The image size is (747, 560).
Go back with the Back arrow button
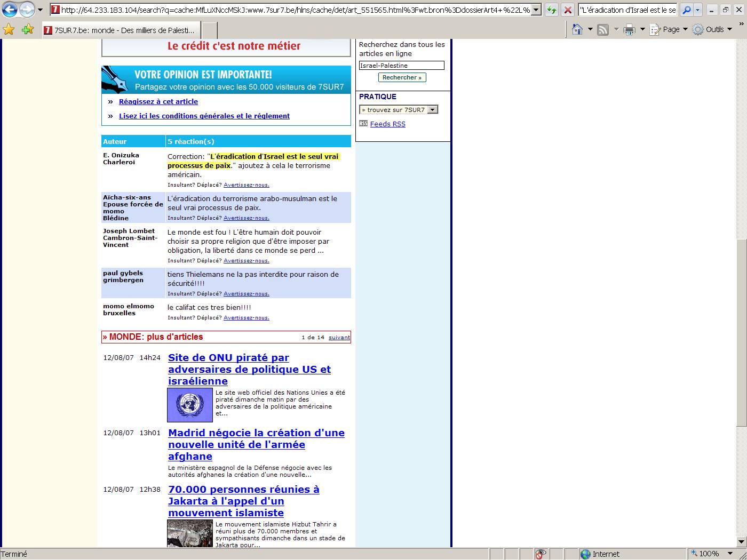(10, 9)
